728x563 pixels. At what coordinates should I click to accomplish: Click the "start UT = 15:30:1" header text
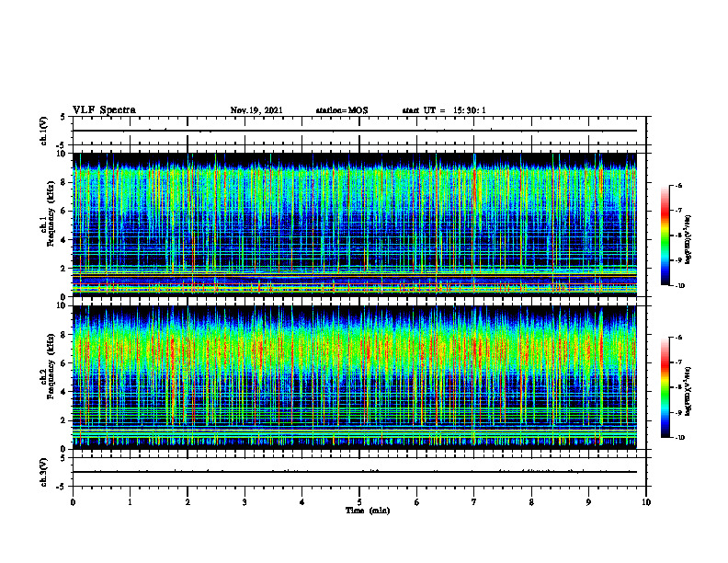(x=444, y=110)
